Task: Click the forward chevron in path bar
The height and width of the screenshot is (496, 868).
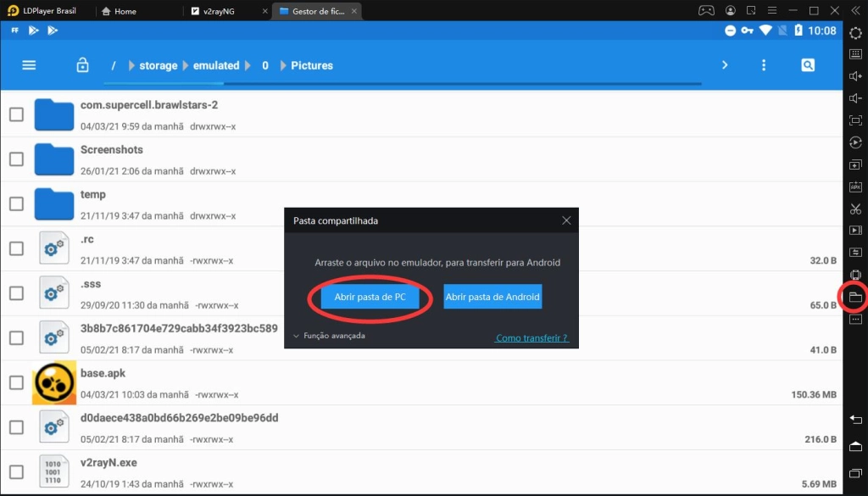Action: click(725, 65)
